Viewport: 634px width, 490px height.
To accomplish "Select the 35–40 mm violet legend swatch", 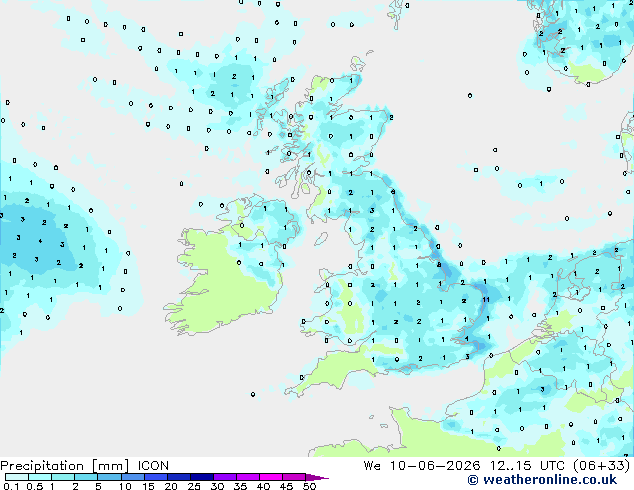I will click(248, 477).
